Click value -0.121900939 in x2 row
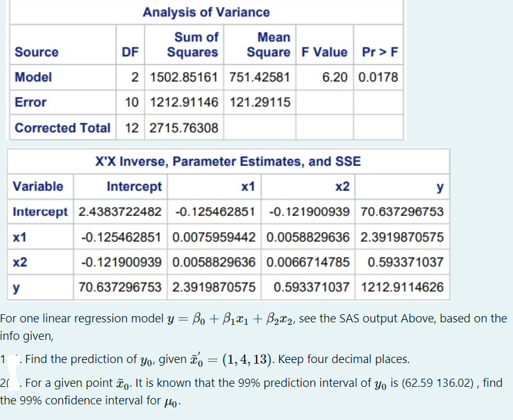 [x=121, y=262]
